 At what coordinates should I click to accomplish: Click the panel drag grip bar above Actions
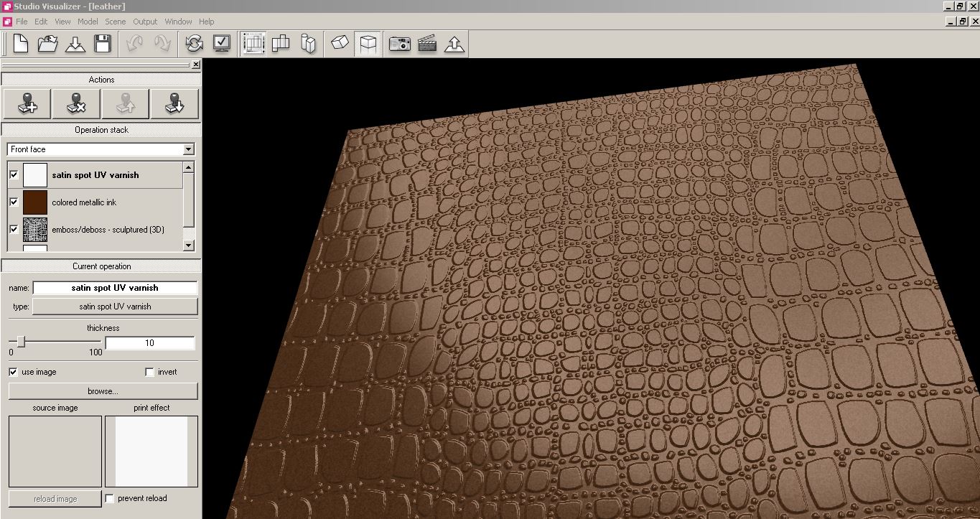coord(96,65)
